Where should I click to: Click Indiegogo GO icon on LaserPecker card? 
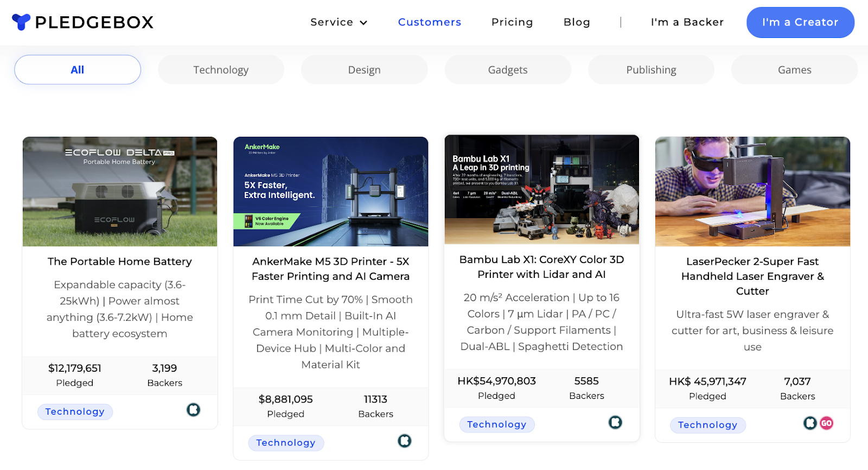coord(826,423)
